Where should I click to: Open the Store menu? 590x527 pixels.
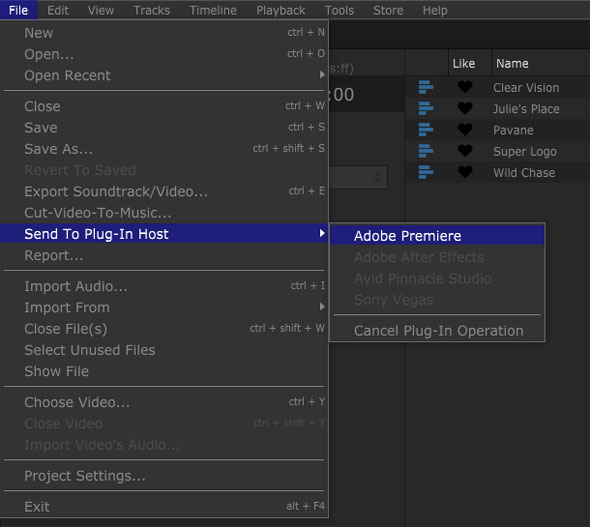(x=388, y=10)
